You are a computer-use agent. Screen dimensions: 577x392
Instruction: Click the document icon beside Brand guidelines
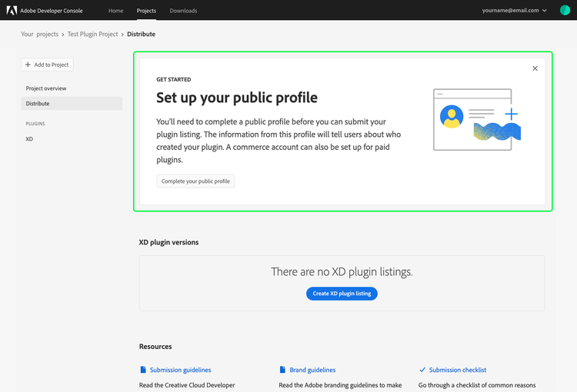pos(282,370)
